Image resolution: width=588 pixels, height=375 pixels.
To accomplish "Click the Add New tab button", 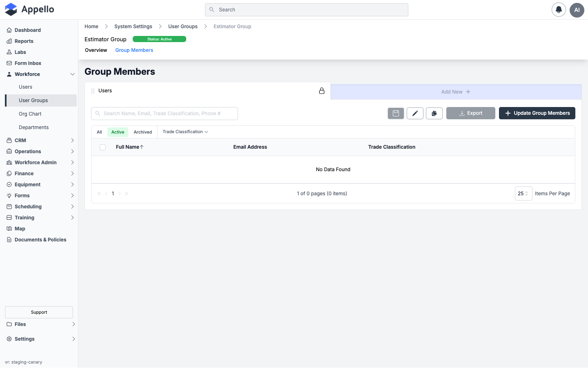I will click(456, 92).
